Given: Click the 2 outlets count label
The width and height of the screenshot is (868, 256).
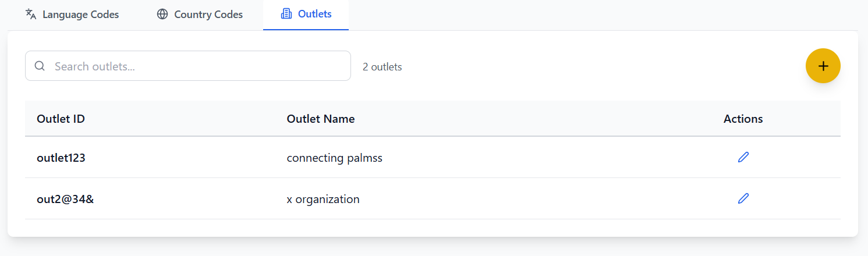Looking at the screenshot, I should pyautogui.click(x=382, y=67).
